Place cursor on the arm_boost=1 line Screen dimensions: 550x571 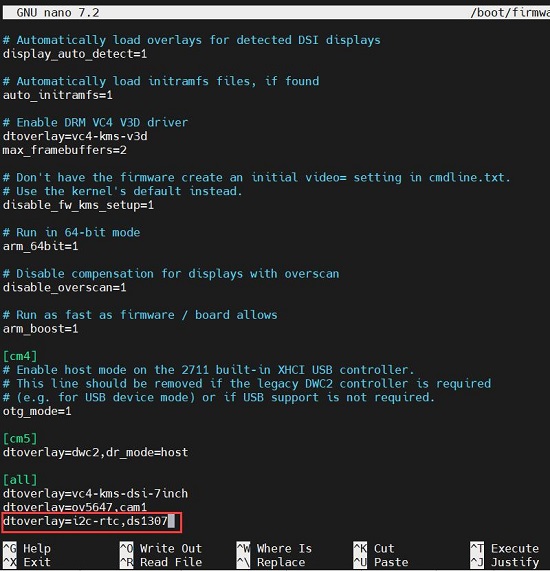click(40, 328)
